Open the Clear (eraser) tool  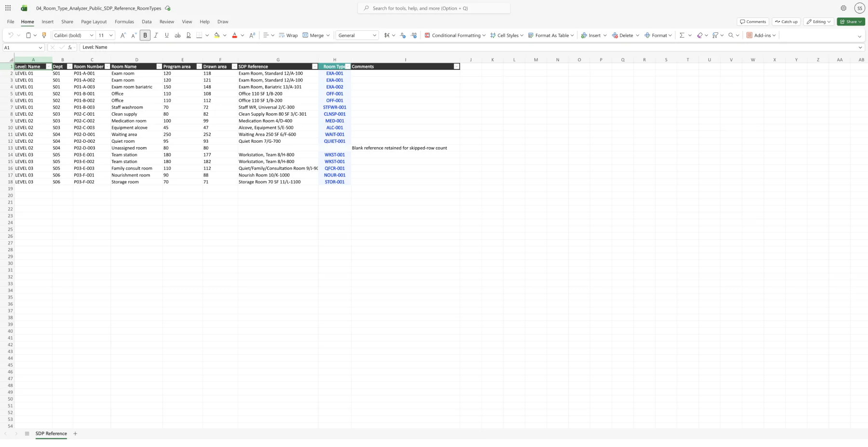click(x=700, y=35)
